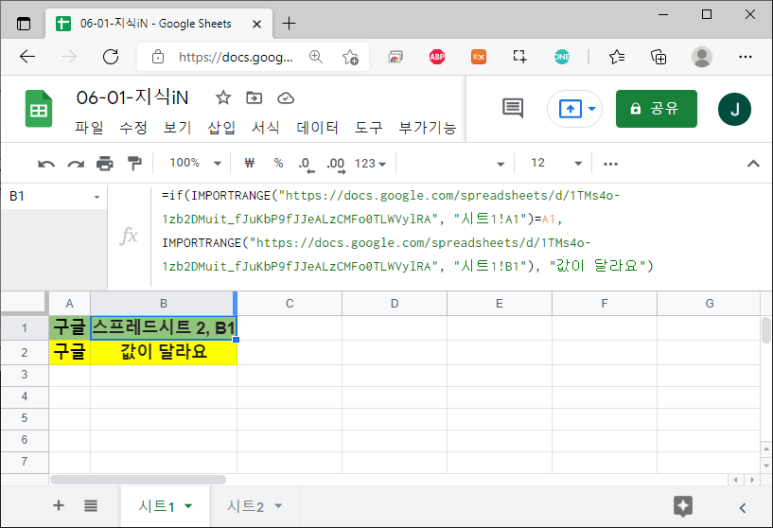Open the 도구 menu
Viewport: 773px width, 528px height.
click(369, 128)
